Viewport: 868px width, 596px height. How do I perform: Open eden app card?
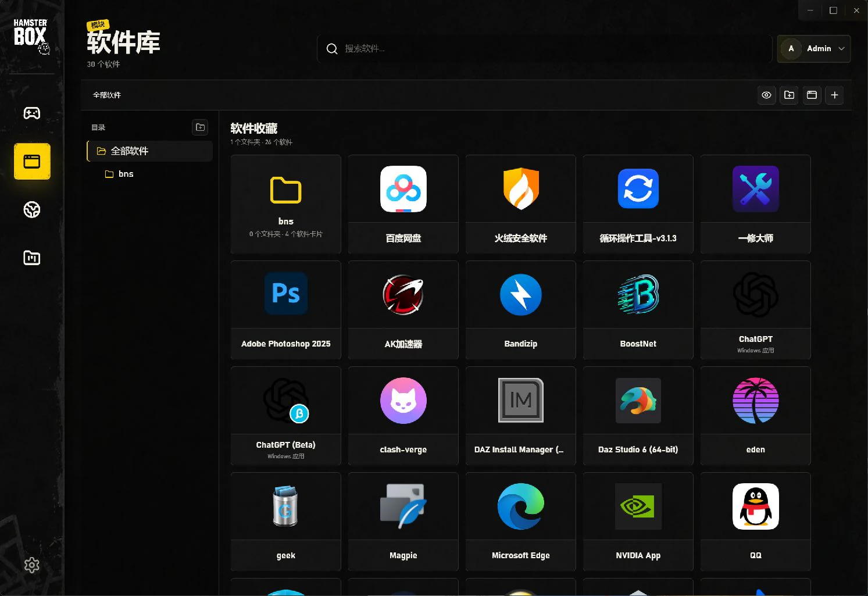[x=755, y=416]
